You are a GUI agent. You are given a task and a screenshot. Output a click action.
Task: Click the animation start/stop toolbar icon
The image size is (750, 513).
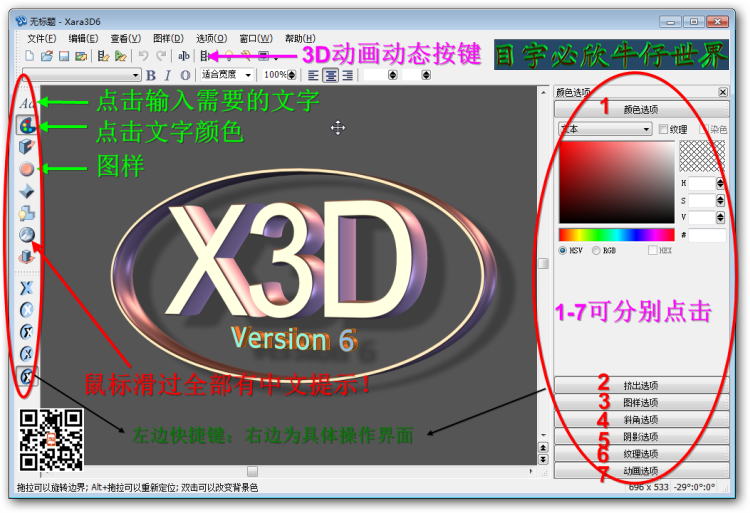tap(204, 56)
